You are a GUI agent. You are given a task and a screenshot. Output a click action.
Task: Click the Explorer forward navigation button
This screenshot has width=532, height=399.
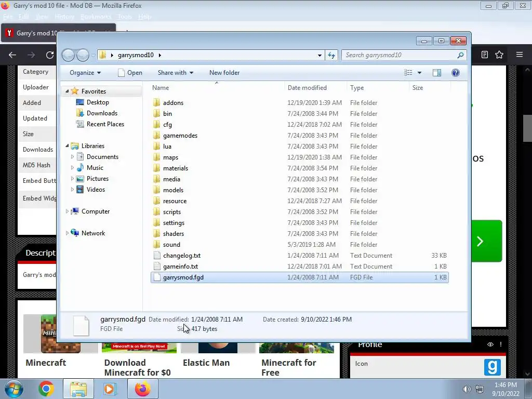point(83,55)
